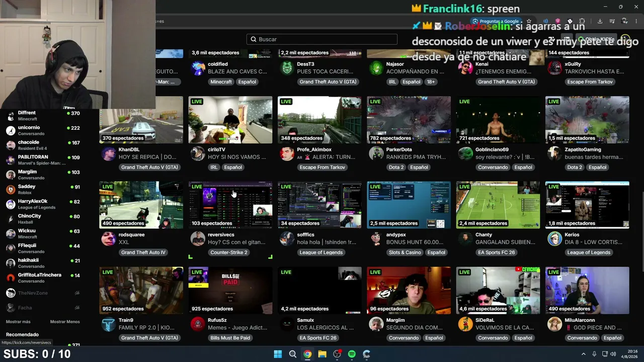Viewport: 644px width, 362px height.
Task: Open Wickuu's avatar in followed list
Action: point(11,233)
